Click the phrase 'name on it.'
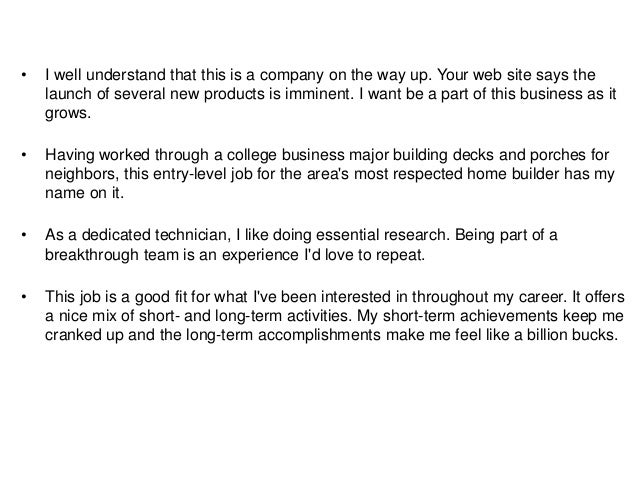The width and height of the screenshot is (638, 479). tap(84, 193)
